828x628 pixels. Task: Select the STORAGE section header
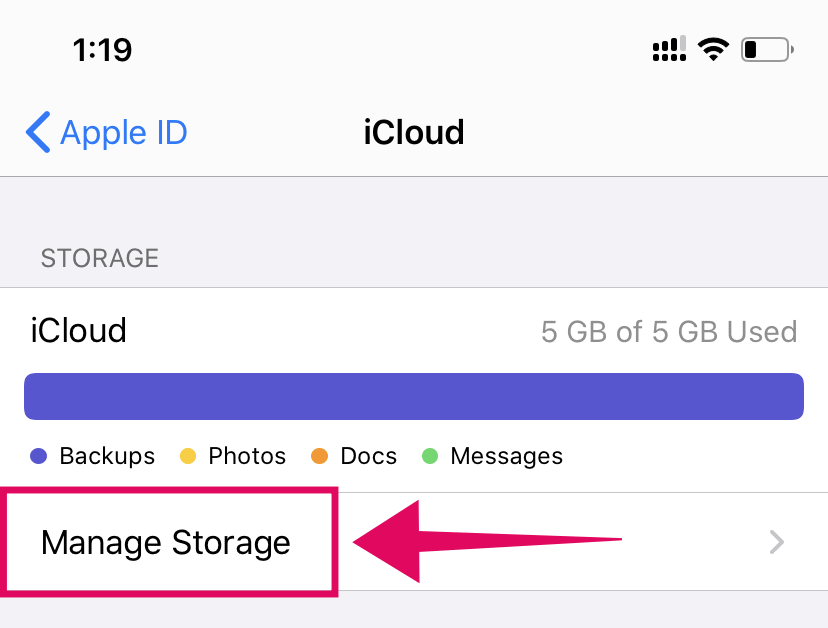pyautogui.click(x=99, y=258)
